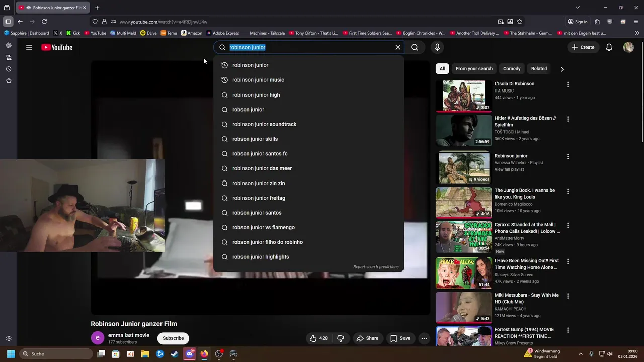Mute tab audio on Robinson Junior tab
Viewport: 644px width, 362px height.
(x=28, y=8)
